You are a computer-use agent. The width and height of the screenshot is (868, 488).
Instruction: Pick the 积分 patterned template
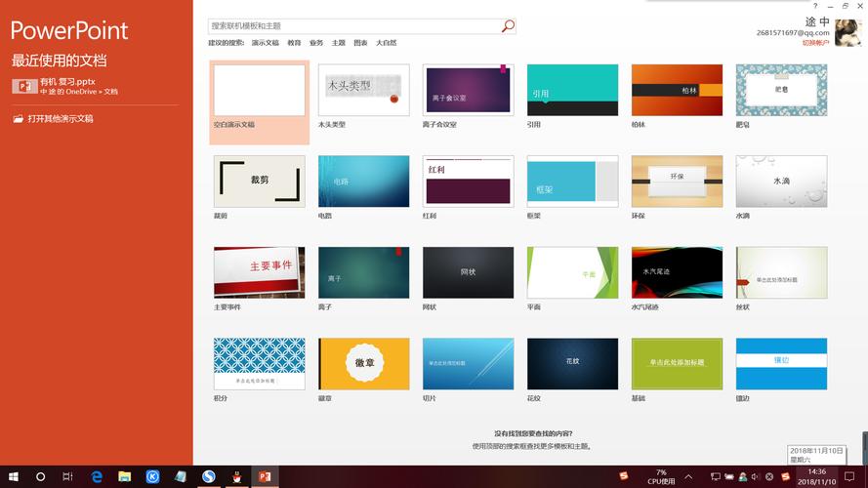pyautogui.click(x=259, y=364)
